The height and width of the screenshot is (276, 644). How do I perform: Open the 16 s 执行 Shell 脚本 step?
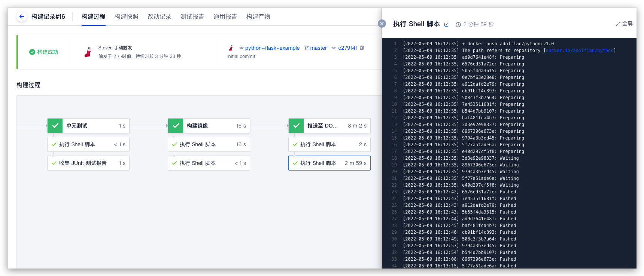pyautogui.click(x=209, y=144)
